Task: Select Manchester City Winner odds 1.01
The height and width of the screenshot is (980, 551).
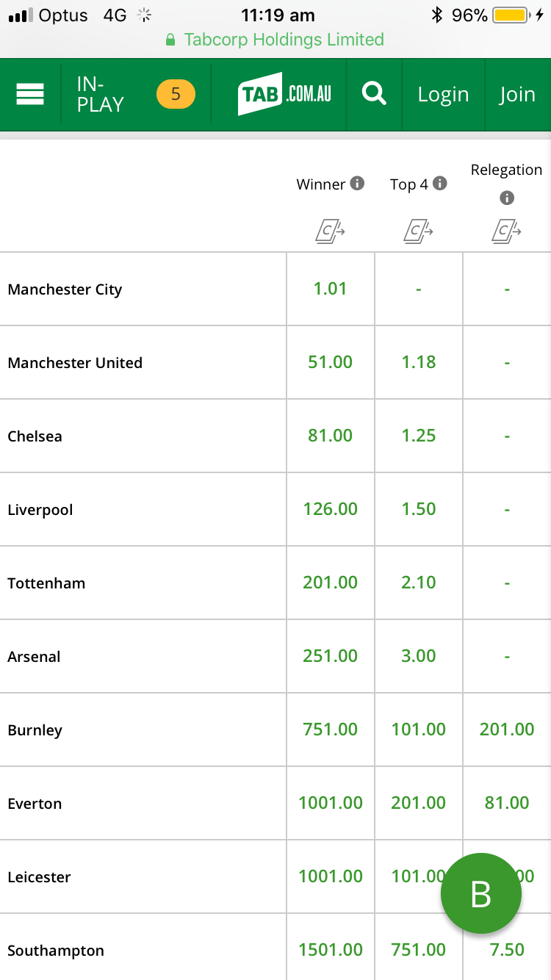Action: tap(331, 289)
